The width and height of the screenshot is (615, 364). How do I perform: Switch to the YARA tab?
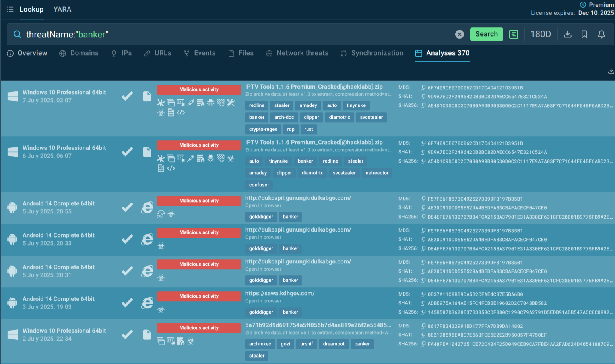coord(62,9)
